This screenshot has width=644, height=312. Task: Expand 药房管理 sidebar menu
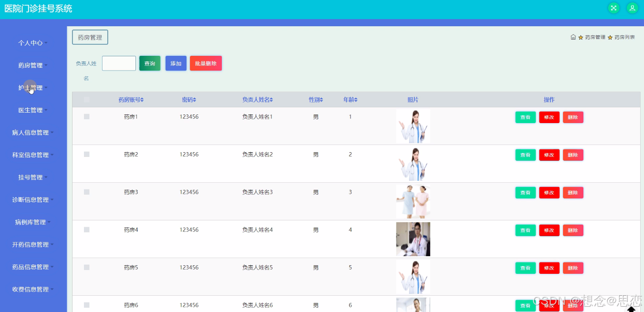tap(33, 65)
